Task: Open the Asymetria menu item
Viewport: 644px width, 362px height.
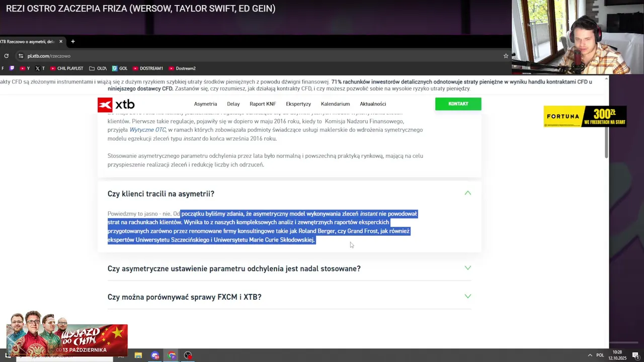Action: coord(205,104)
